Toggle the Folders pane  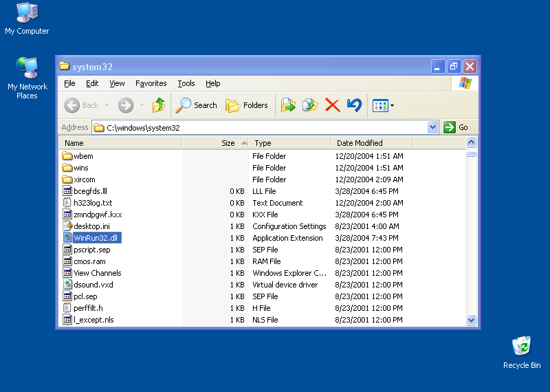(x=247, y=105)
